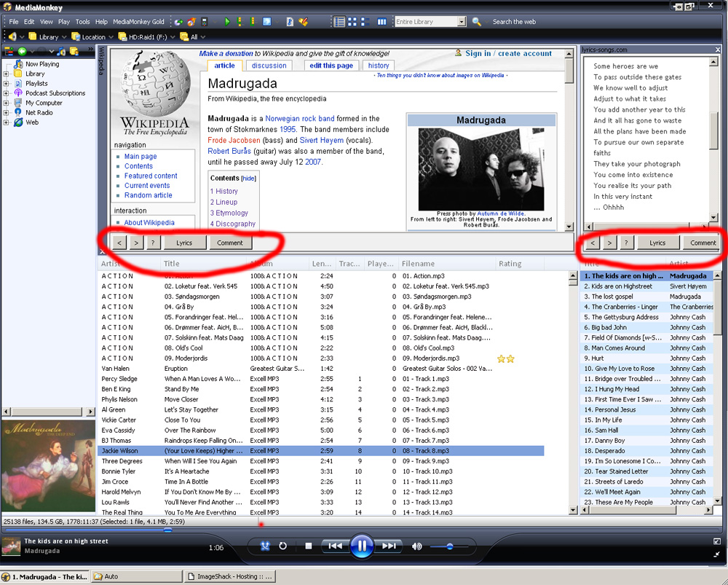Skip to the next track
The width and height of the screenshot is (728, 585).
click(x=389, y=546)
